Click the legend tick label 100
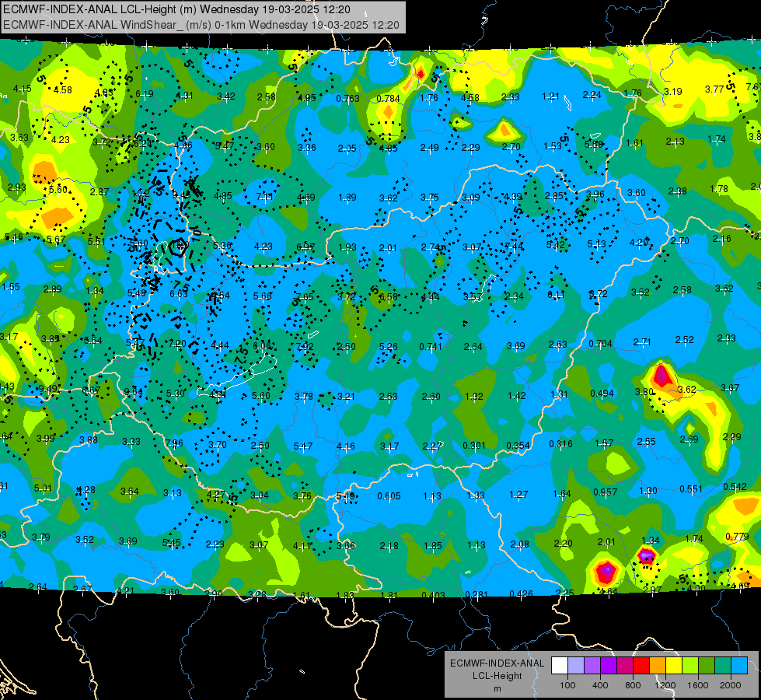 [568, 685]
